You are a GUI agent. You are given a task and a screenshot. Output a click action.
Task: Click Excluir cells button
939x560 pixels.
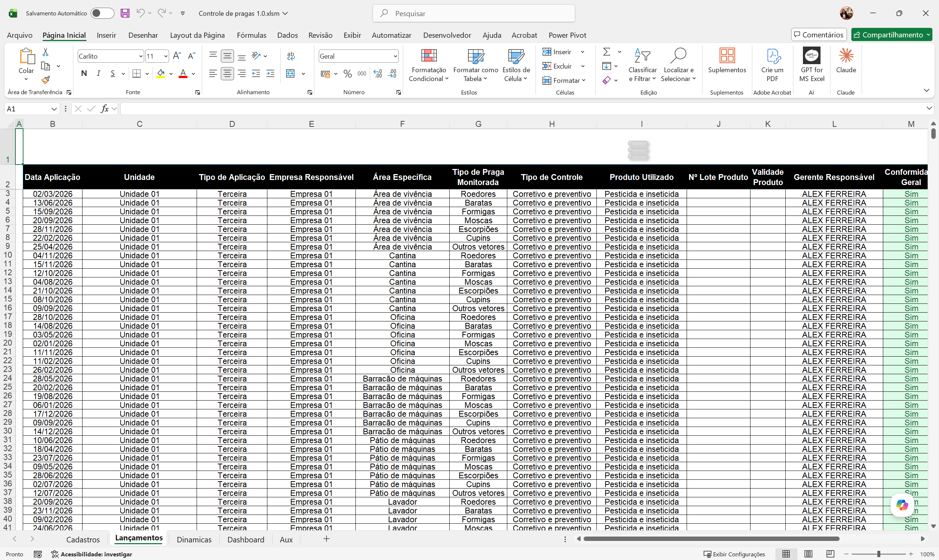558,66
